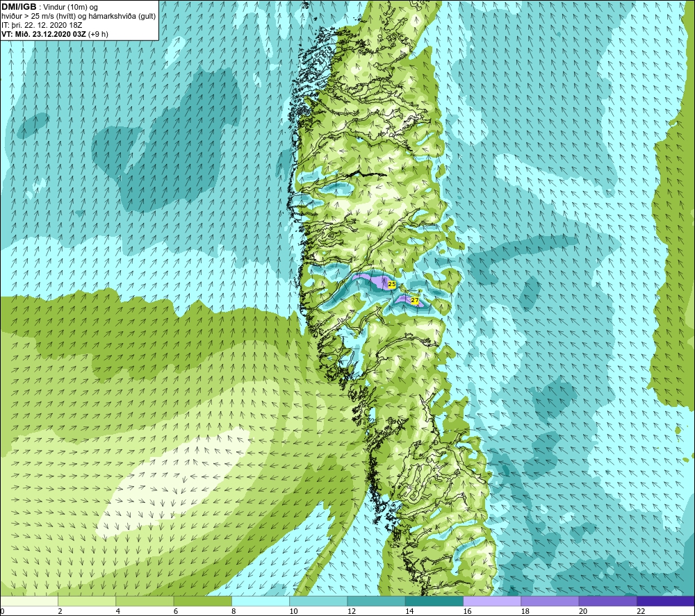
Task: Click the 'Vindur (10m) og' label
Action: tap(70, 8)
